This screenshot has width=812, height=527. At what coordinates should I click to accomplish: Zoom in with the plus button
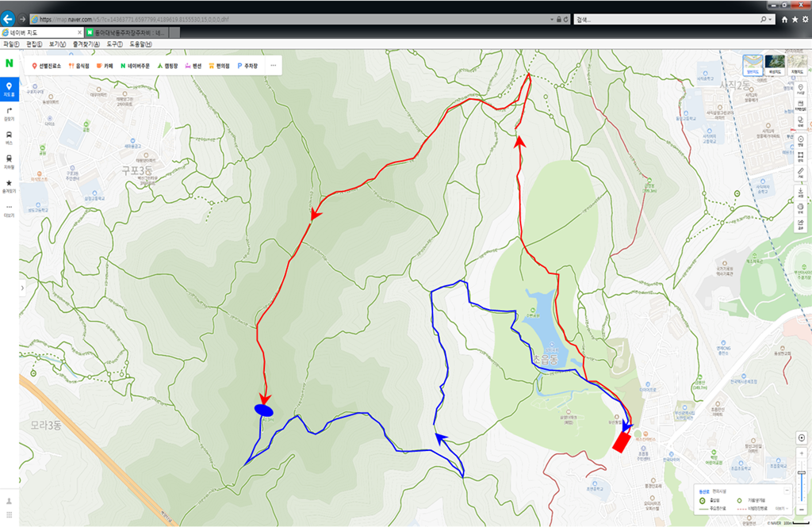pos(802,453)
